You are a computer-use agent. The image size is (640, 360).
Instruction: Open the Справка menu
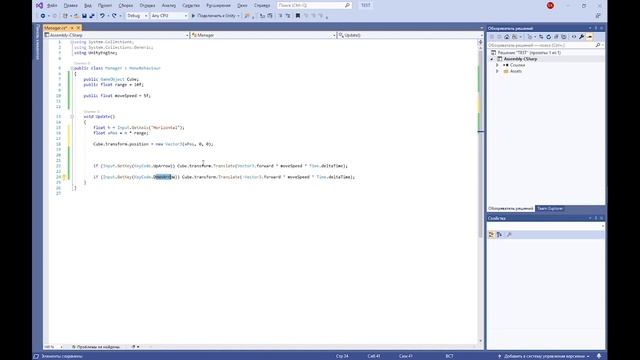click(262, 6)
